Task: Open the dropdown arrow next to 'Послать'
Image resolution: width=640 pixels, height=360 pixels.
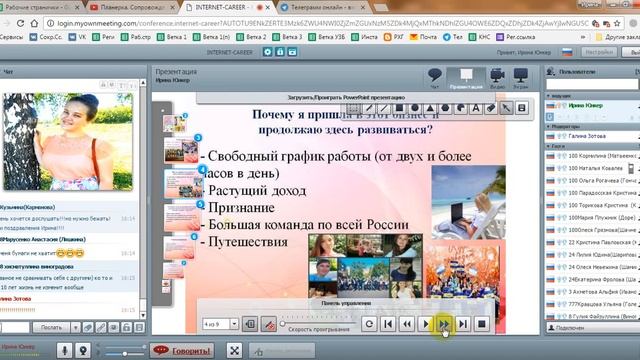Action: 76,327
